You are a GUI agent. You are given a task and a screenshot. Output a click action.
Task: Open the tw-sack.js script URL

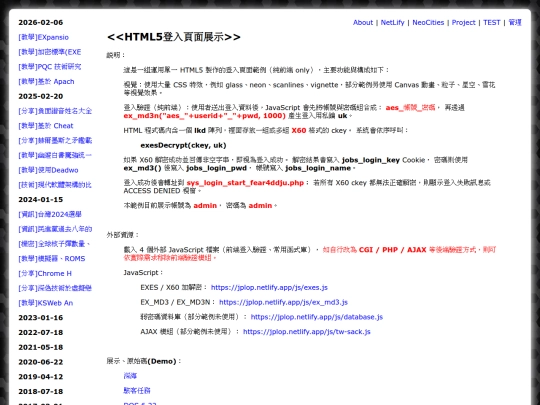coord(307,332)
